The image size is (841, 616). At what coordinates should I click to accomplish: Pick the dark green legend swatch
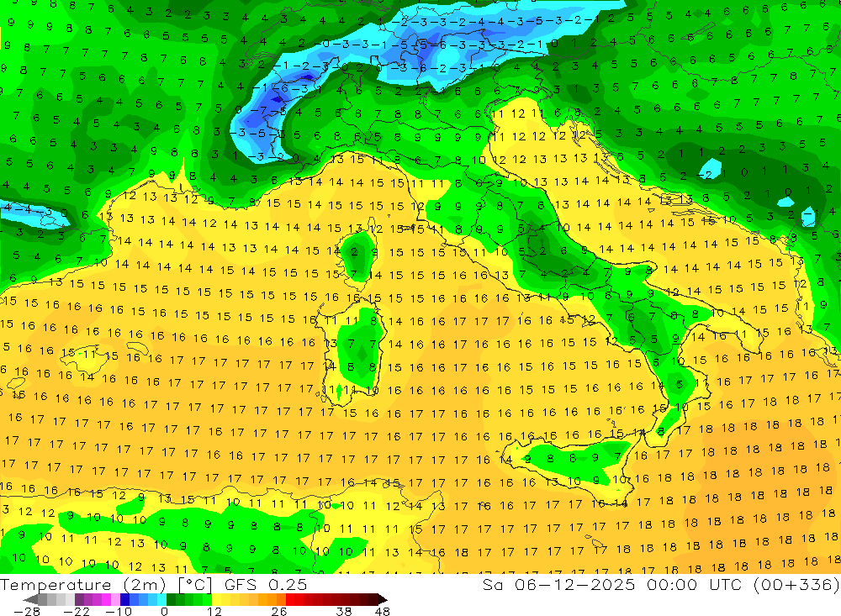[x=171, y=599]
